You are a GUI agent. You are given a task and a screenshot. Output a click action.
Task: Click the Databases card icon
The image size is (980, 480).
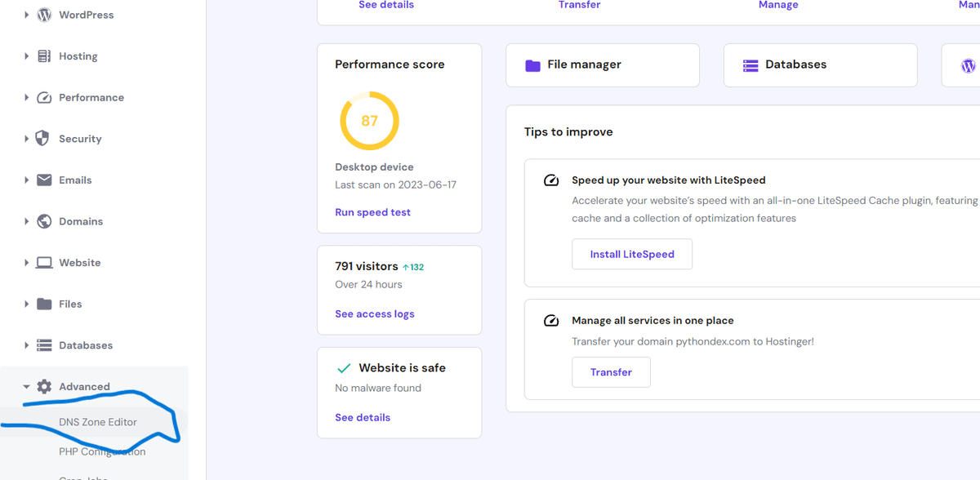[x=751, y=65]
